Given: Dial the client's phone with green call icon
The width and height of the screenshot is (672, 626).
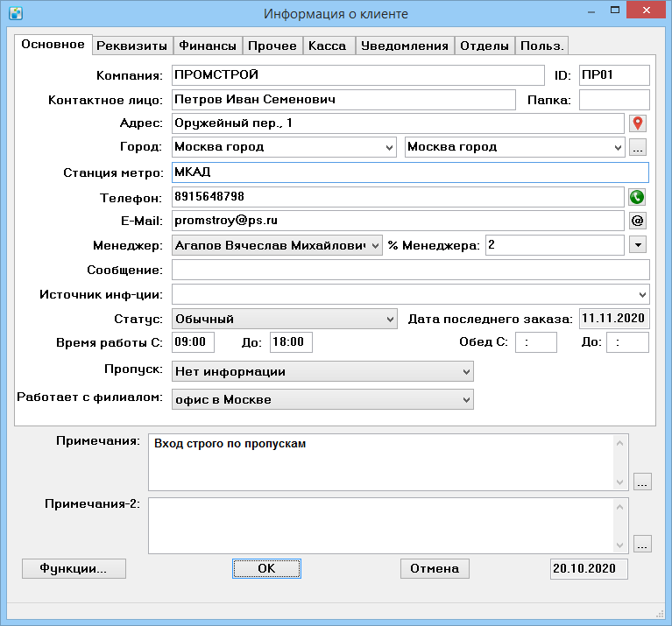Looking at the screenshot, I should pyautogui.click(x=637, y=197).
